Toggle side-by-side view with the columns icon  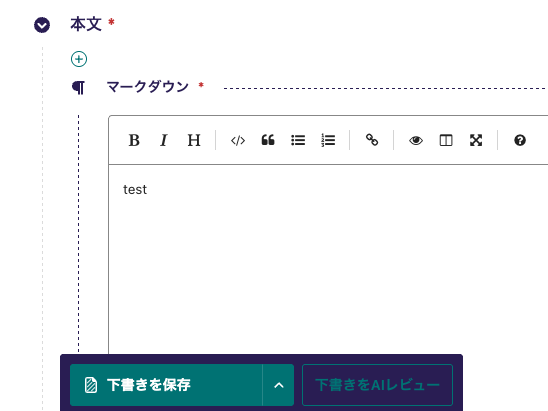[446, 140]
